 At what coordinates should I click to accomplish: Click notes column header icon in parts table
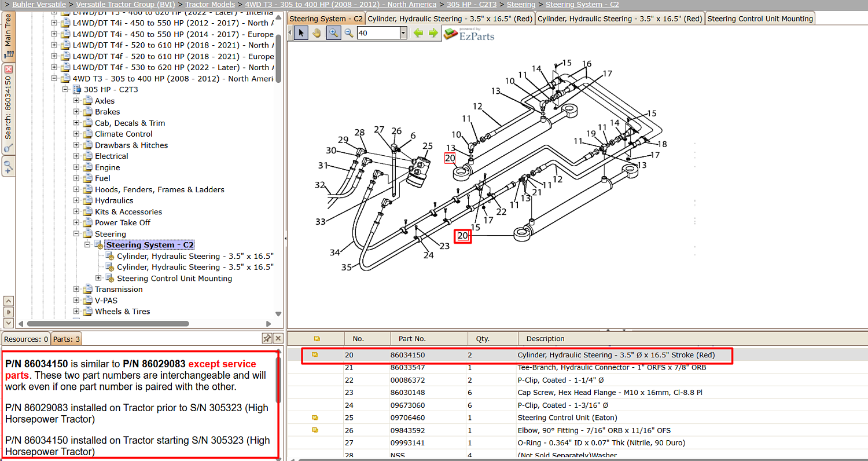point(317,339)
